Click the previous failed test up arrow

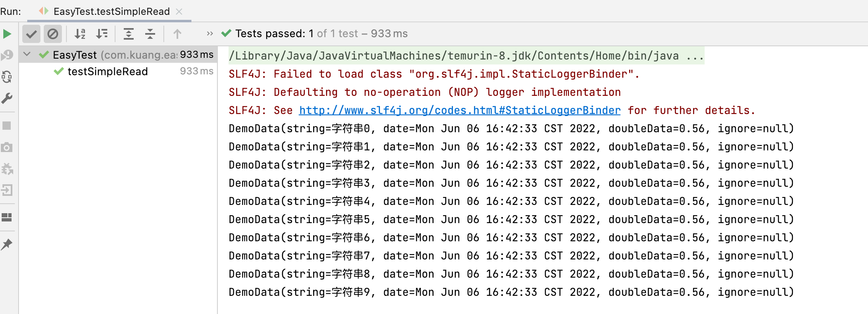coord(177,34)
